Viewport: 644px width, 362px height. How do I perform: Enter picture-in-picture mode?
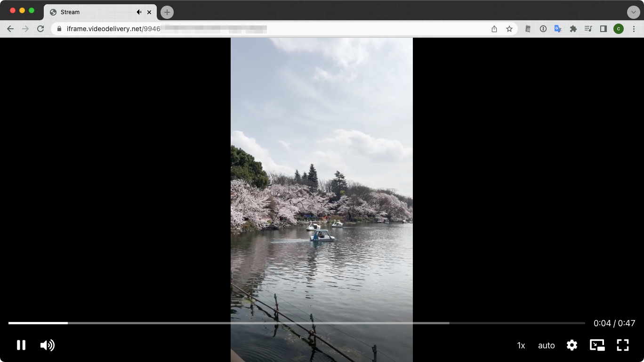597,345
